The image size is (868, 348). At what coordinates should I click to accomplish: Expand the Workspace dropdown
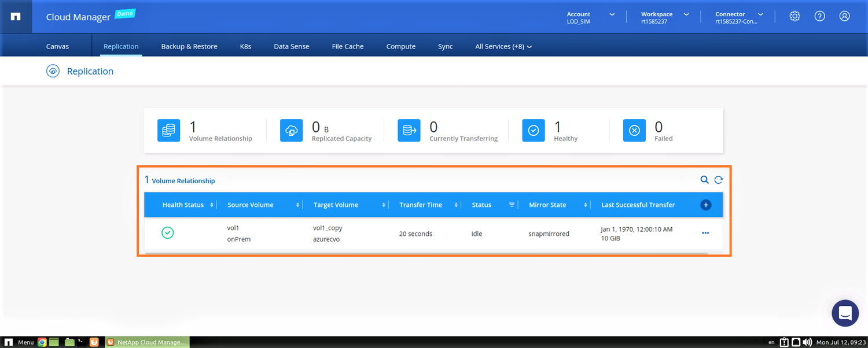tap(686, 14)
